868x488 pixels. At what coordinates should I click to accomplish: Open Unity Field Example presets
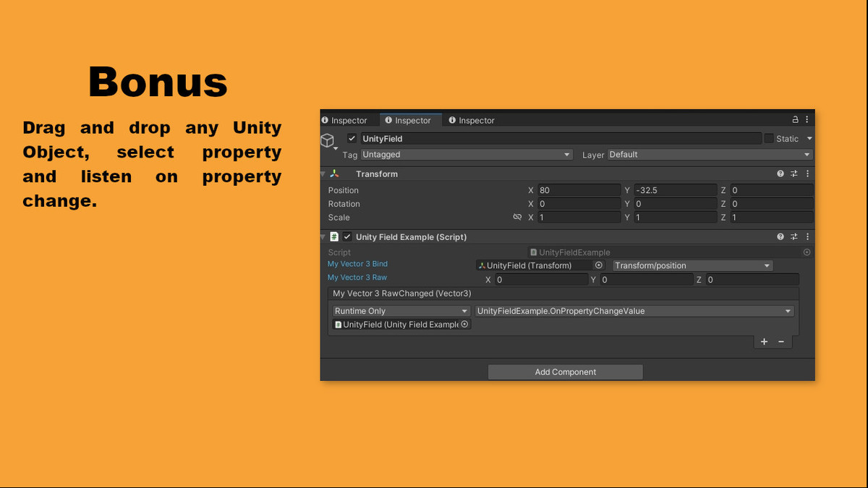pyautogui.click(x=794, y=236)
